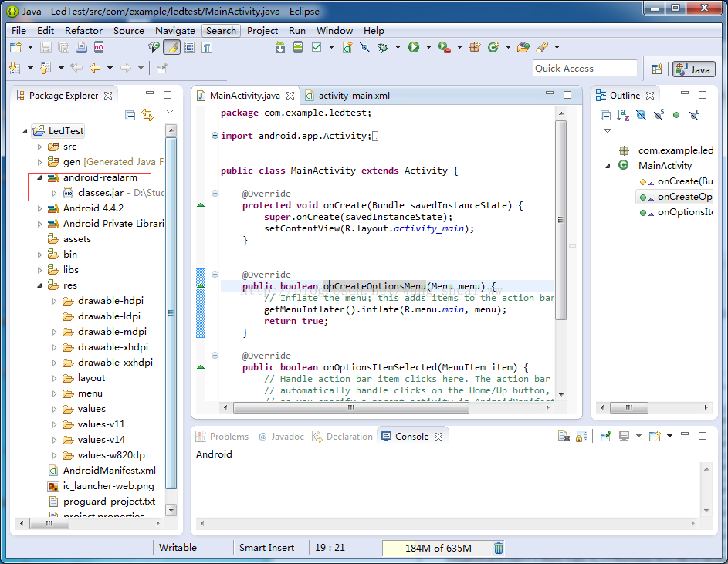
Task: Open the Android SDK Manager icon
Action: point(280,47)
